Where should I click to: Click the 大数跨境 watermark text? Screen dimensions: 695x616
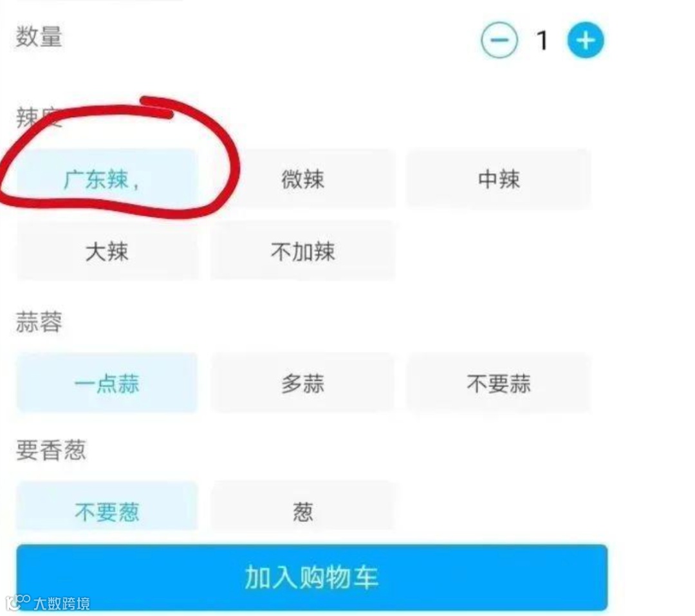[62, 604]
